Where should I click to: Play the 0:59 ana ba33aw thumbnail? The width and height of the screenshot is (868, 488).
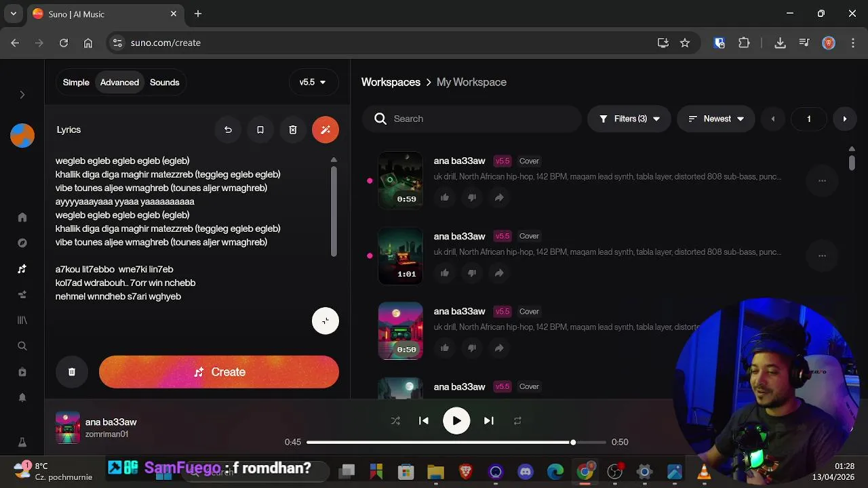400,180
